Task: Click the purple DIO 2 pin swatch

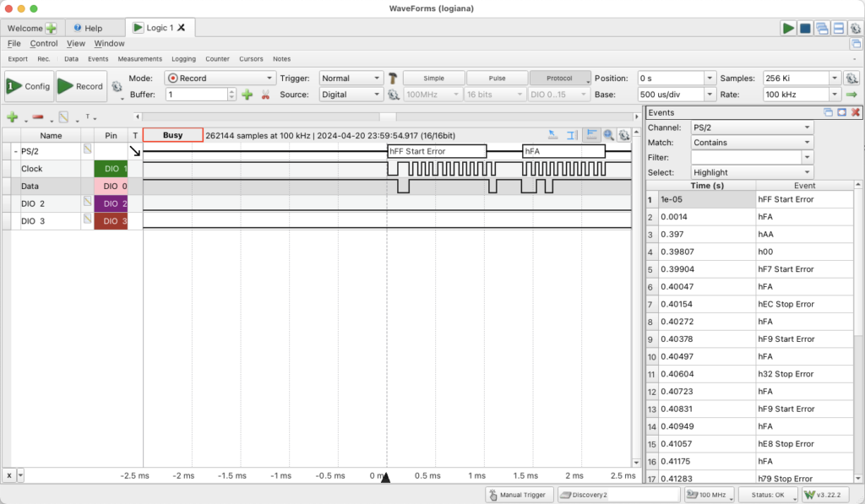Action: 111,203
